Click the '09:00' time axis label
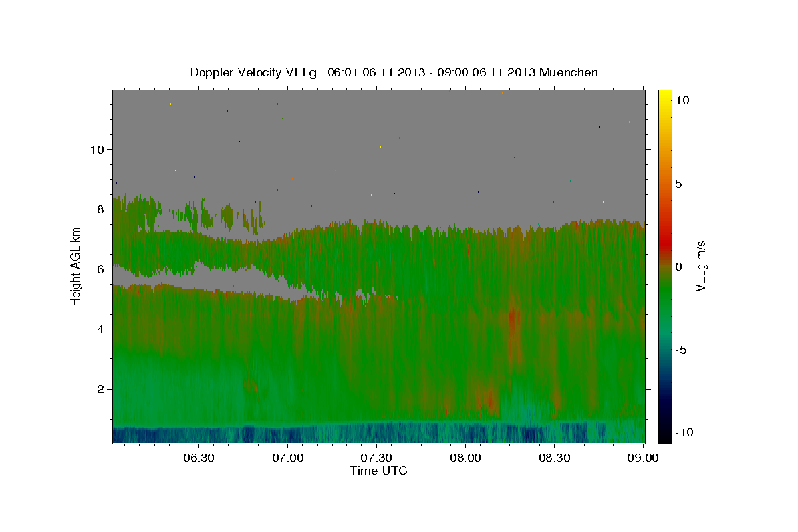This screenshot has width=798, height=532. tap(643, 458)
